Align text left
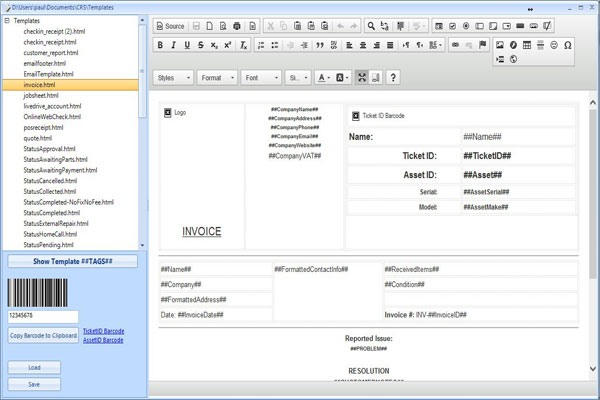 [349, 45]
